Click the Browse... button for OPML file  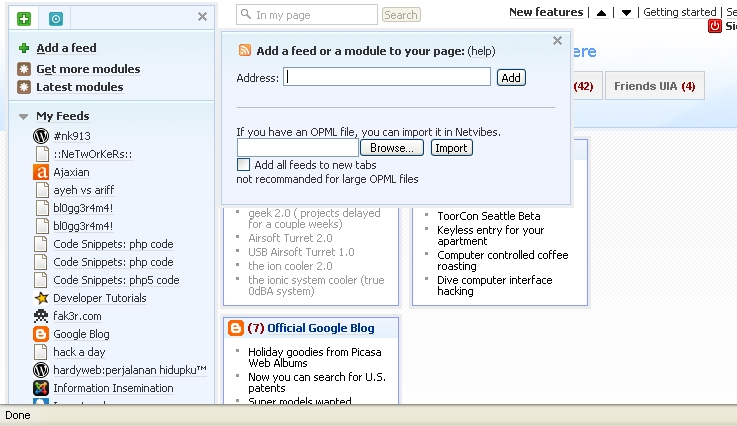pyautogui.click(x=392, y=148)
